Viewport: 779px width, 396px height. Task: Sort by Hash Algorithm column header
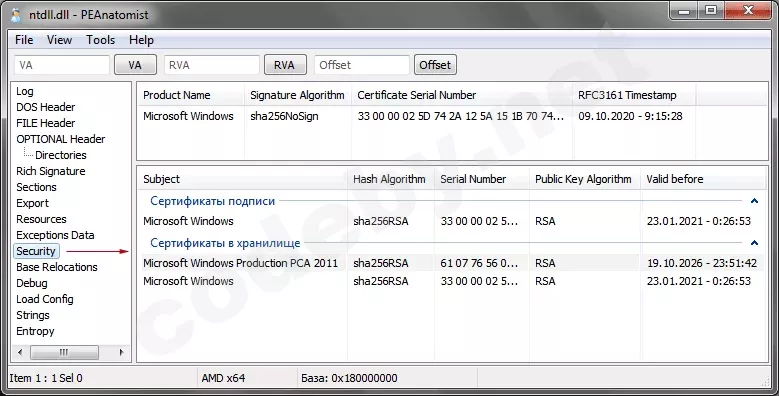391,179
